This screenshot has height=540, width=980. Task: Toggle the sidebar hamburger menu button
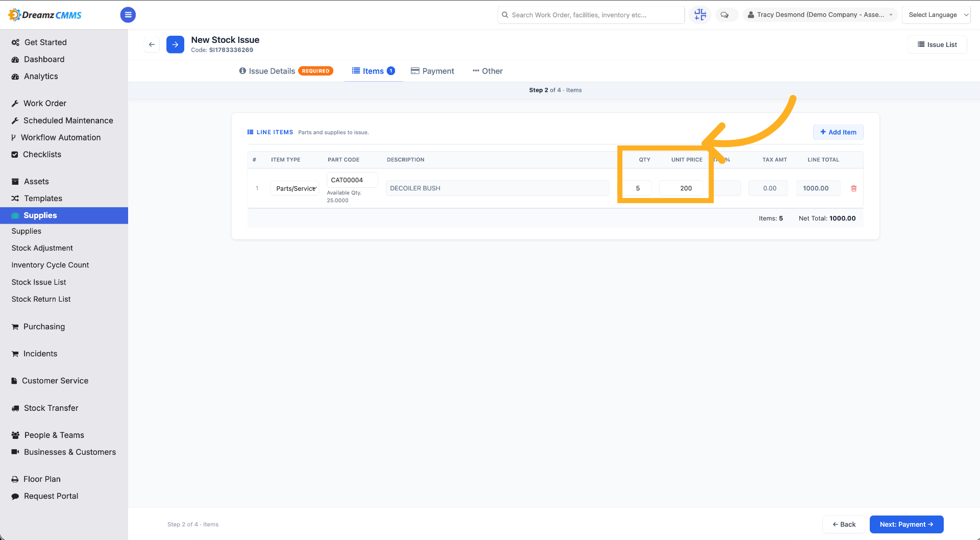pos(128,15)
